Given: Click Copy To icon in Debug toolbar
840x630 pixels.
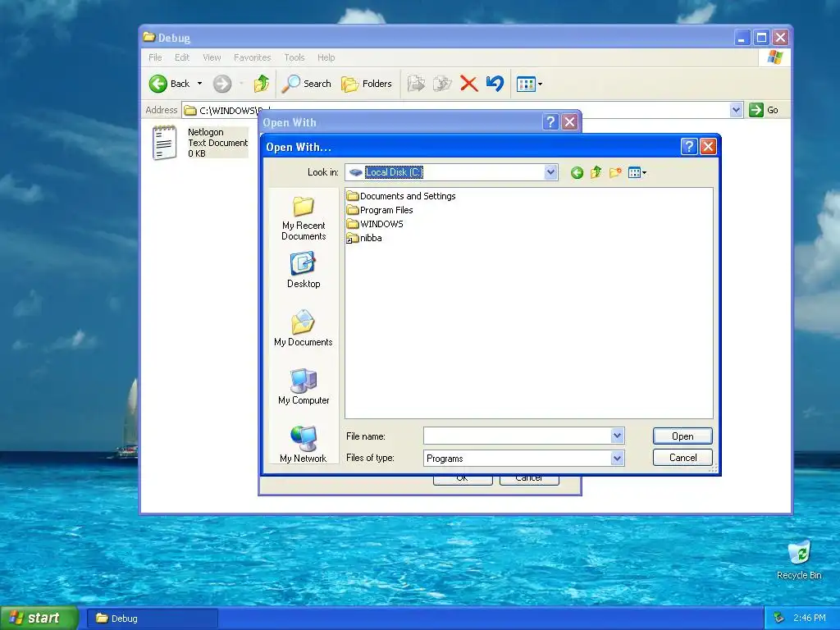Looking at the screenshot, I should 442,84.
